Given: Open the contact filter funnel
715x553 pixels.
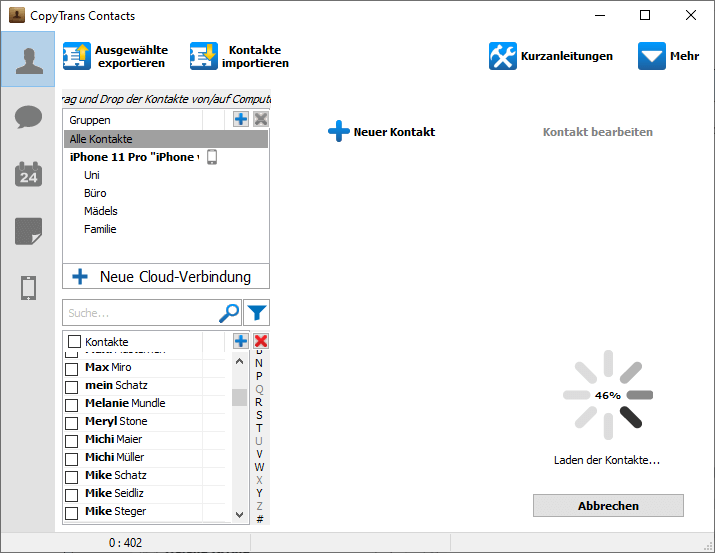Looking at the screenshot, I should click(257, 313).
